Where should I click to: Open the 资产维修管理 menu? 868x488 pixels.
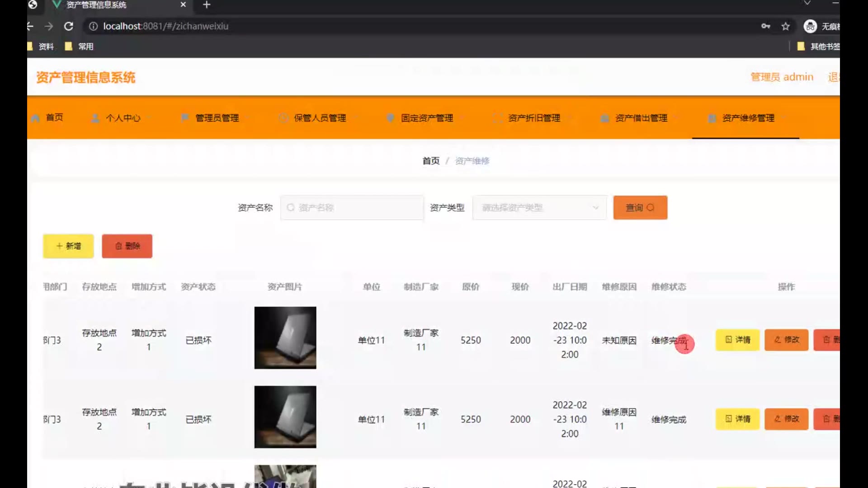coord(748,118)
